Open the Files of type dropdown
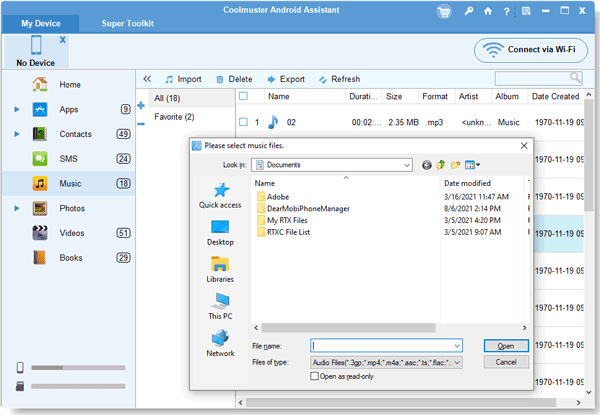Viewport: 600px width, 415px height. [386, 362]
